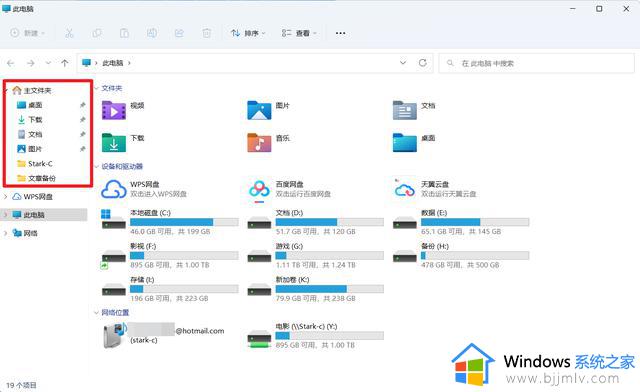Click the Share icon in toolbar
Image resolution: width=640 pixels, height=392 pixels.
(x=179, y=33)
